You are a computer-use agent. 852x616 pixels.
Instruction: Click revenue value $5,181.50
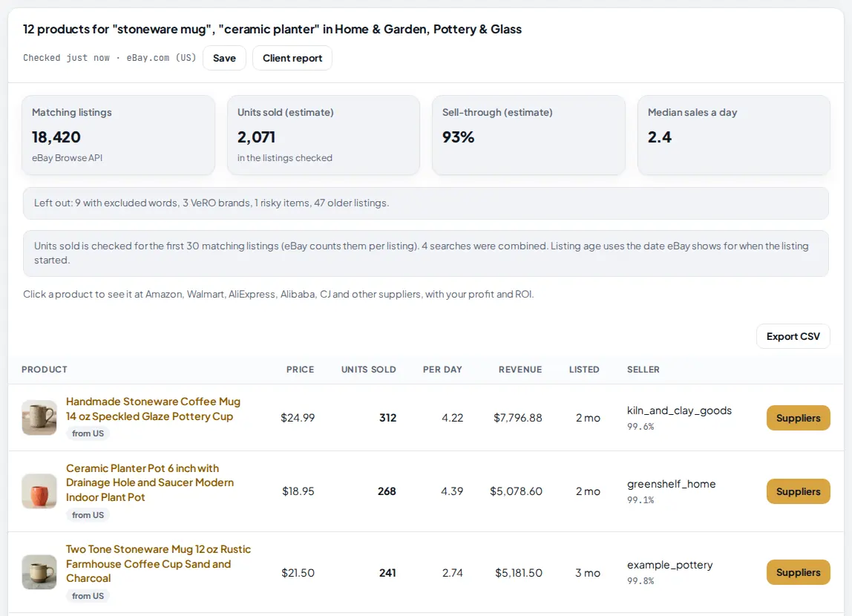click(518, 572)
